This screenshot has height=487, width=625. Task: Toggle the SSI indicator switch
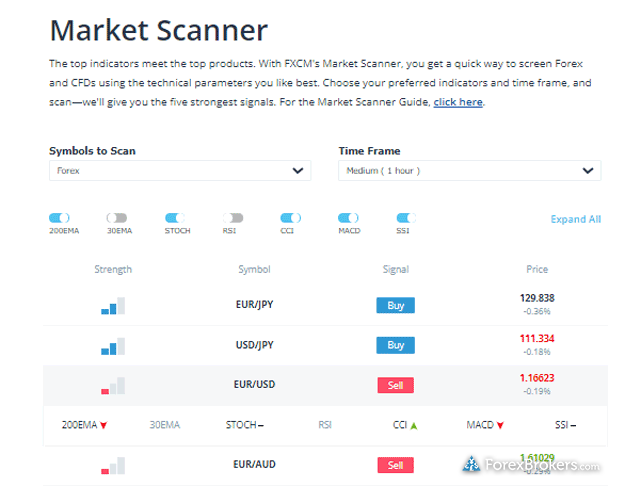(x=406, y=218)
